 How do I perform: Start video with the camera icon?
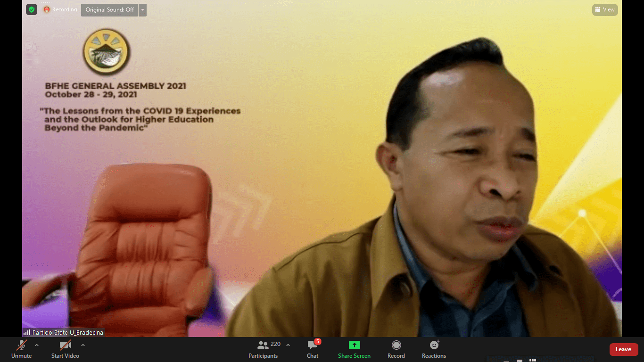tap(65, 349)
